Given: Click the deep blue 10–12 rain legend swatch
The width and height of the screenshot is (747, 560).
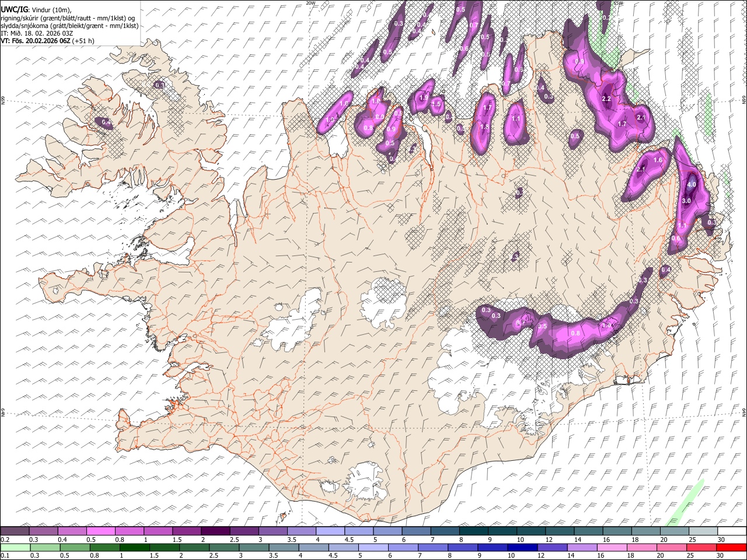Looking at the screenshot, I should pyautogui.click(x=523, y=547).
